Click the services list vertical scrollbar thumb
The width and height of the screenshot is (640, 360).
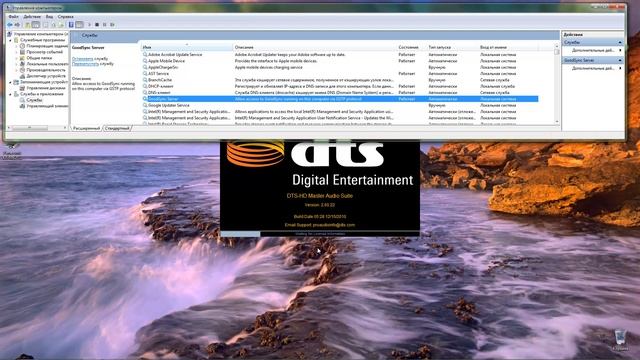[x=557, y=52]
